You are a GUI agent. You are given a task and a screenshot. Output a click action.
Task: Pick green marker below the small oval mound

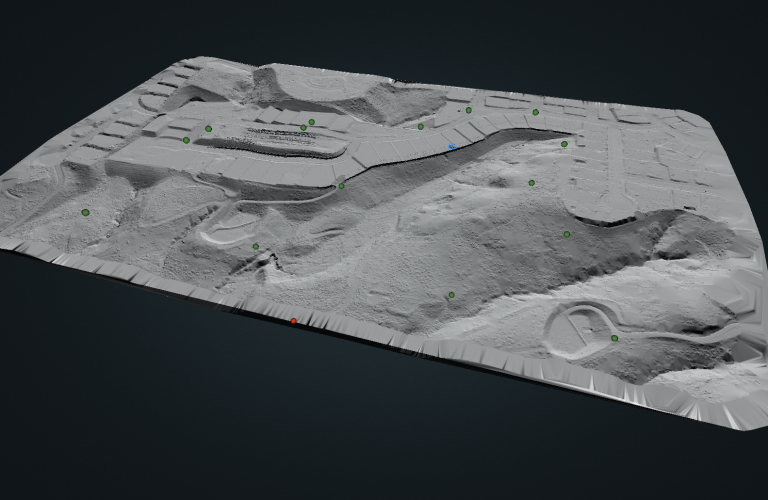pyautogui.click(x=255, y=246)
